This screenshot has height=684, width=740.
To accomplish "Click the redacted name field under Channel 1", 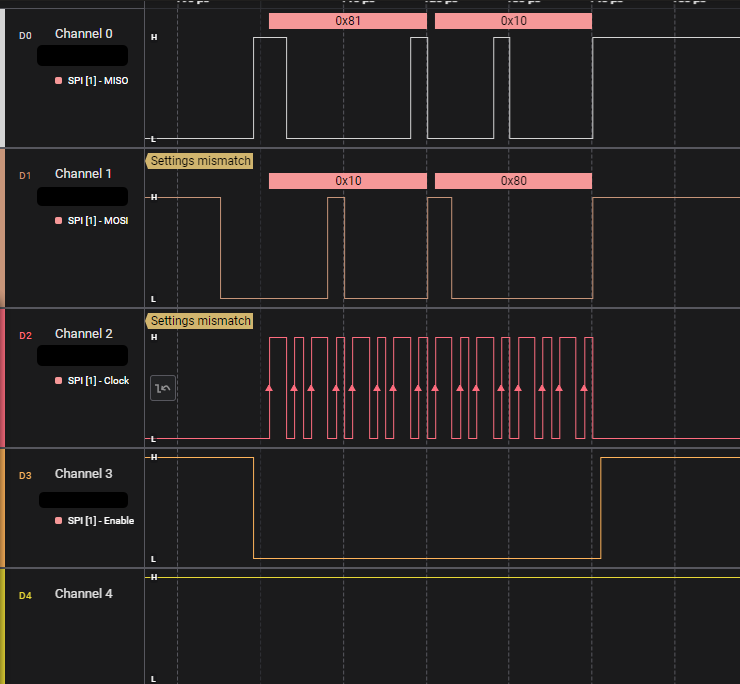I will (x=83, y=196).
